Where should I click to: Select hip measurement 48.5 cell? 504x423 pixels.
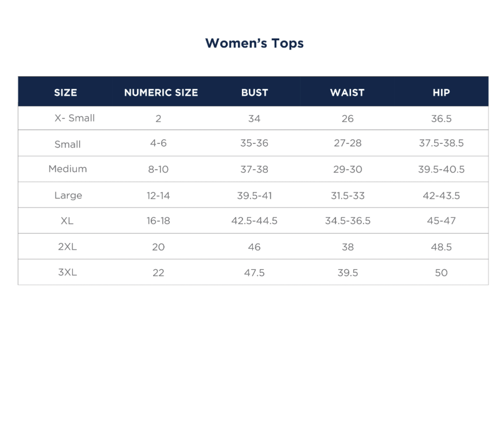[442, 247]
